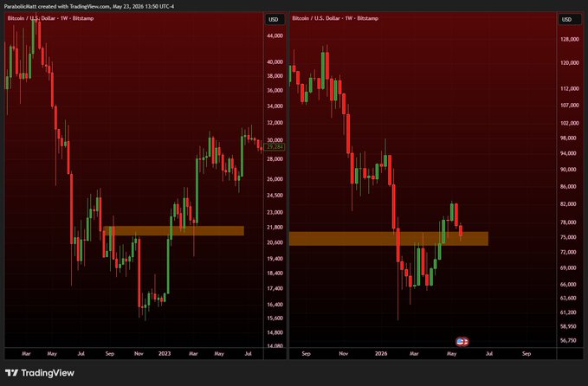This screenshot has height=386, width=588.
Task: Click the 90,000 price axis label
Action: pyautogui.click(x=568, y=170)
